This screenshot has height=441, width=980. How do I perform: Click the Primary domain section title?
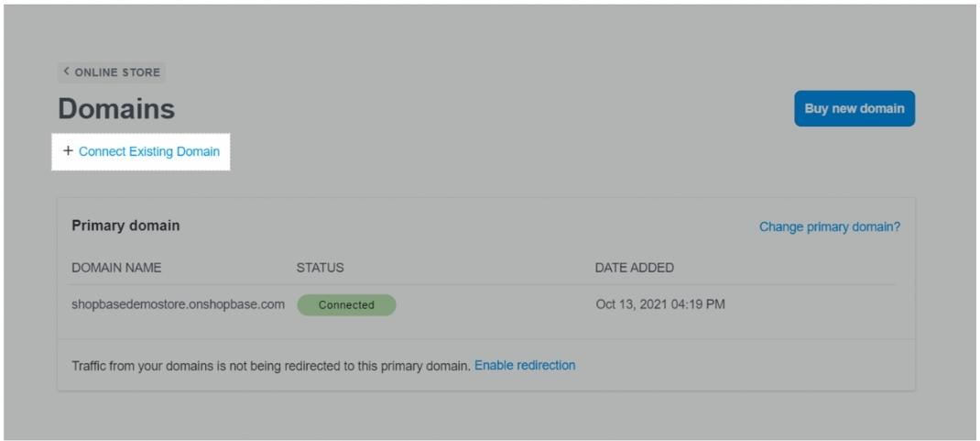pos(125,226)
